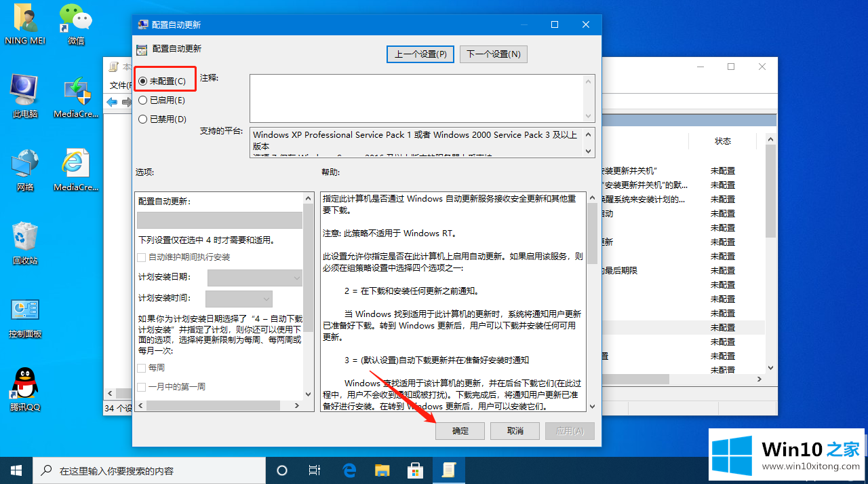868x484 pixels.
Task: Open the 配置自动更新 options dropdown
Action: 219,220
